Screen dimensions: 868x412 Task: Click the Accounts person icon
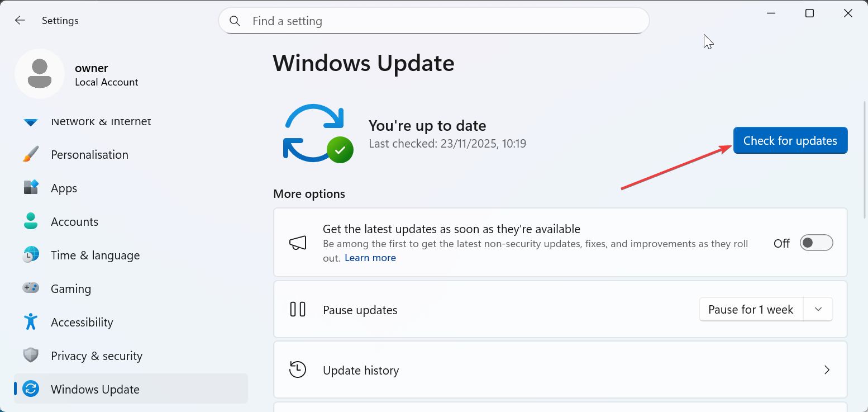(31, 221)
